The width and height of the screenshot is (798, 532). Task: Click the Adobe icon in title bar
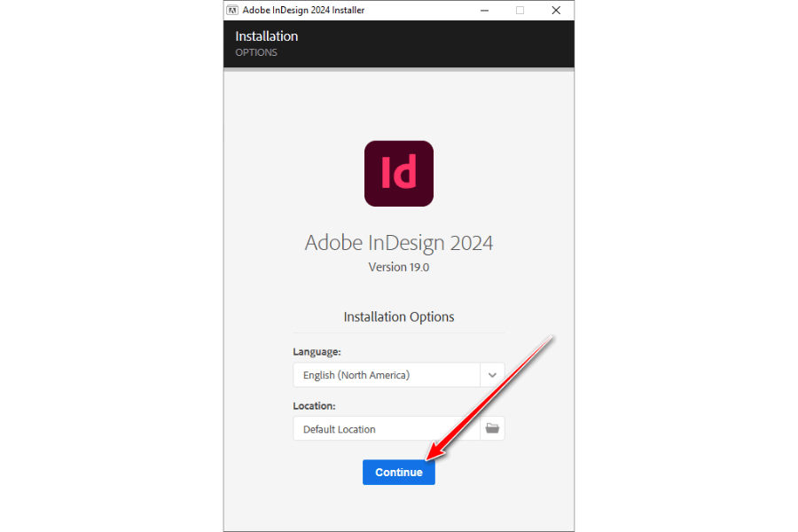click(232, 11)
